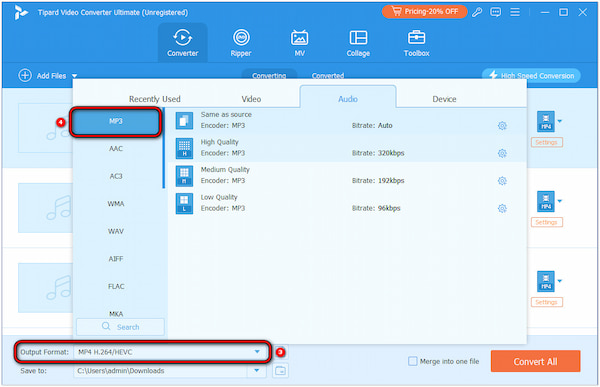Open the Video format tab
Image resolution: width=600 pixels, height=387 pixels.
pyautogui.click(x=251, y=99)
